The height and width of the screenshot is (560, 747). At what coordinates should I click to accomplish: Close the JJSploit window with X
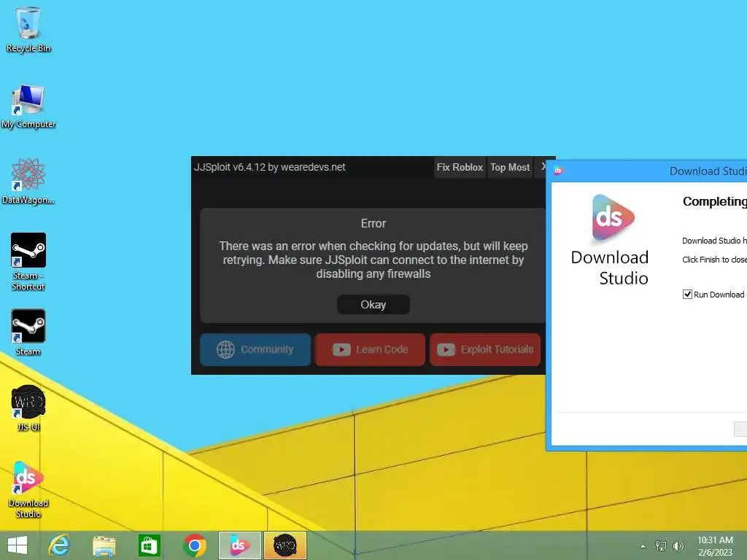(543, 167)
